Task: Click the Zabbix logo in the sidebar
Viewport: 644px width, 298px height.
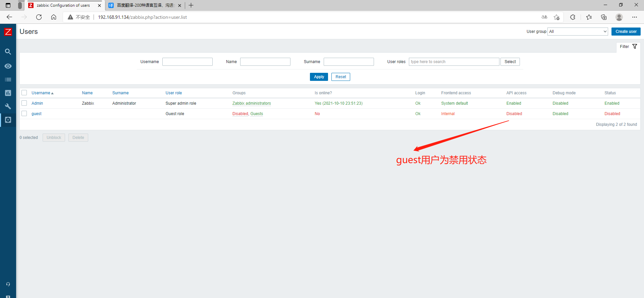Action: coord(8,32)
